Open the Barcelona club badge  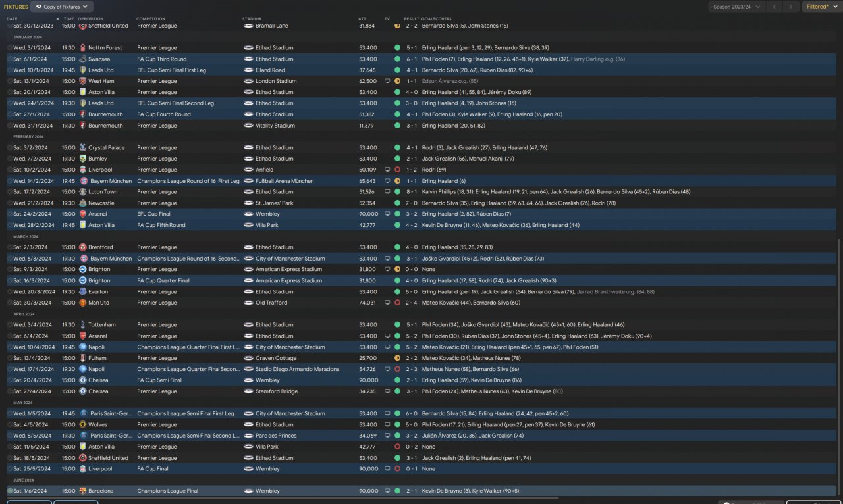click(x=82, y=491)
